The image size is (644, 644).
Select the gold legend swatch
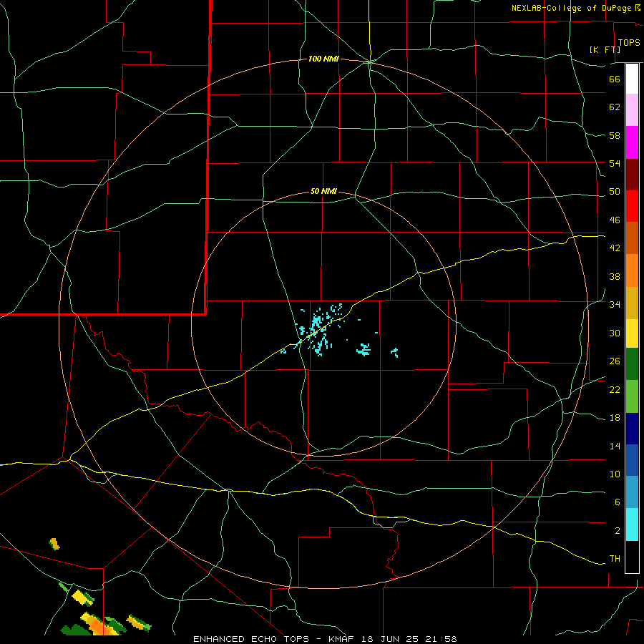coord(632,303)
